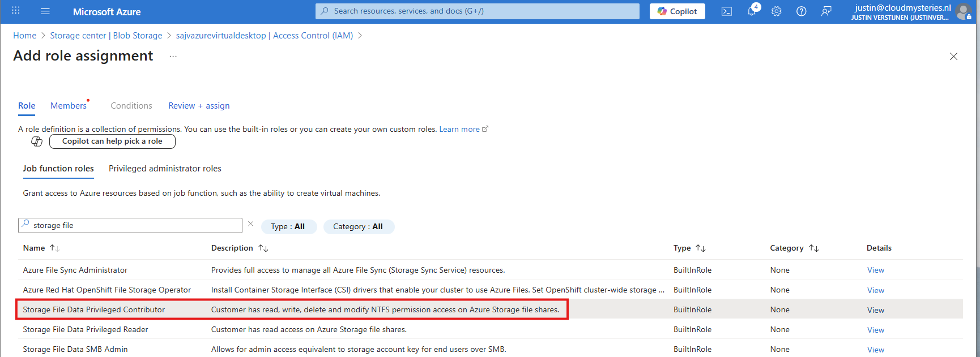Click the feedback icon in the header
The height and width of the screenshot is (357, 980).
pyautogui.click(x=826, y=11)
